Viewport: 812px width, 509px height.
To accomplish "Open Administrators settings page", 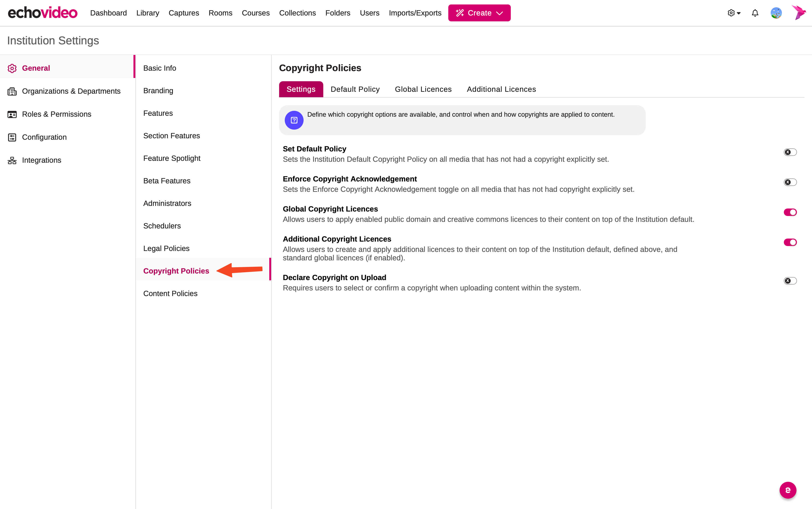I will pyautogui.click(x=203, y=203).
